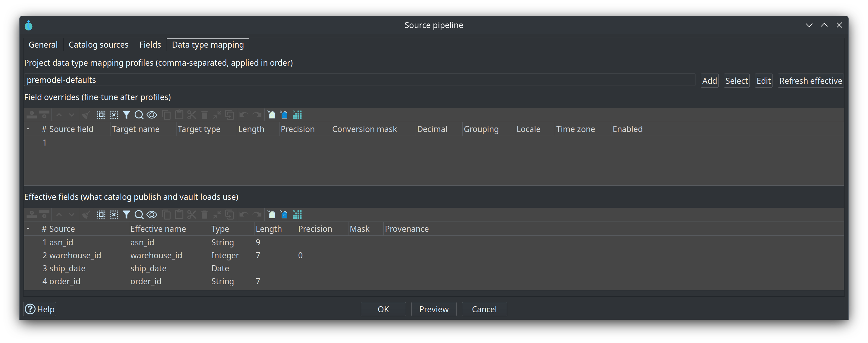This screenshot has width=868, height=343.
Task: Click the Refresh effective button
Action: point(810,80)
